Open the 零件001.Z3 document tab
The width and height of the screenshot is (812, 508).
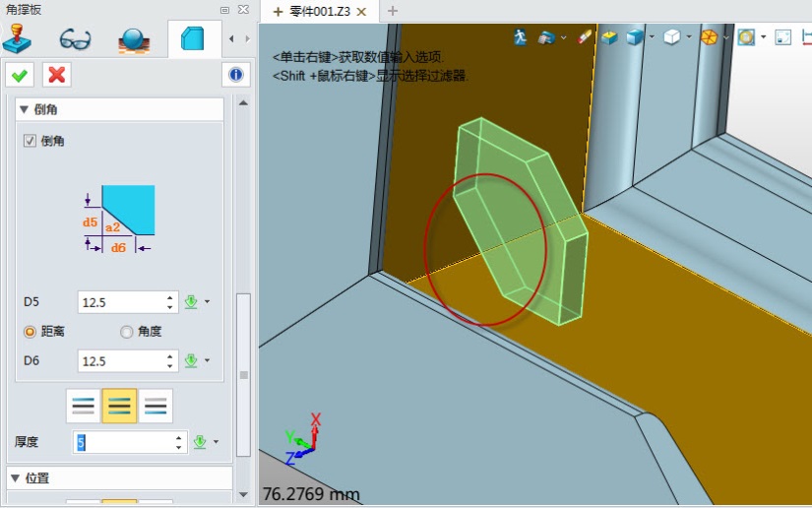320,12
